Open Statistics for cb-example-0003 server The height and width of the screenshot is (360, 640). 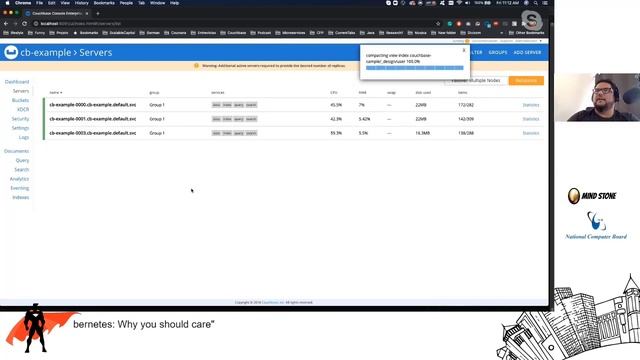pyautogui.click(x=531, y=133)
